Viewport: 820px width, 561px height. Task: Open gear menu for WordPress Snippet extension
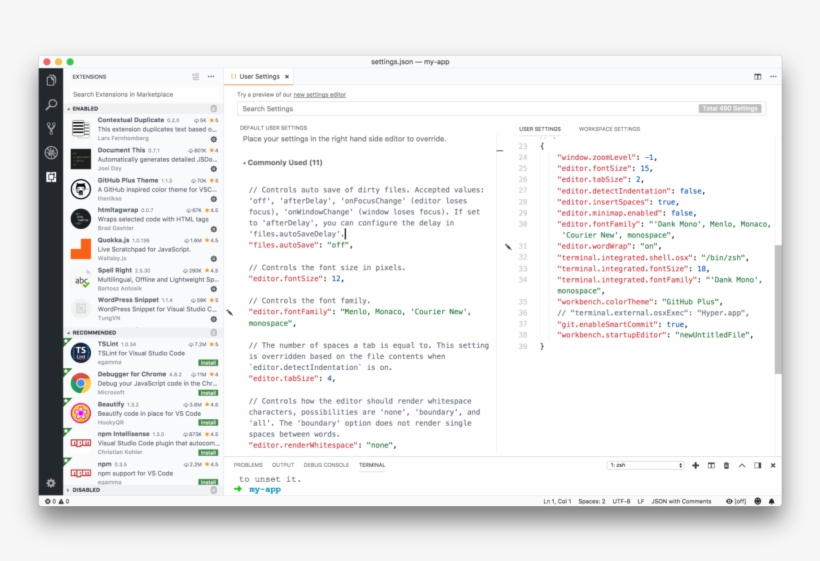[x=213, y=319]
